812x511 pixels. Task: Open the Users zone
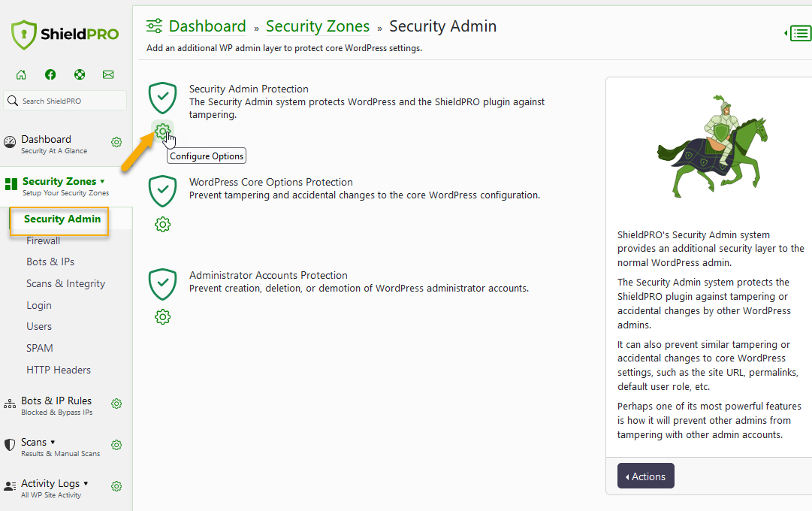point(39,326)
